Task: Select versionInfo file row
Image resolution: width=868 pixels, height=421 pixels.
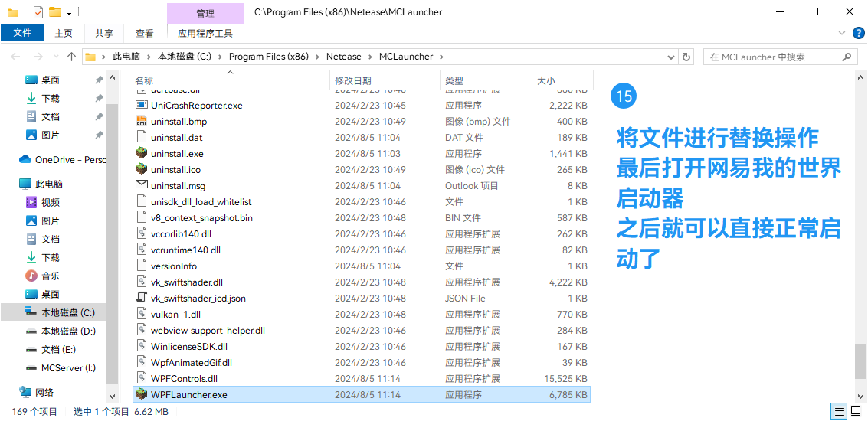Action: point(362,266)
